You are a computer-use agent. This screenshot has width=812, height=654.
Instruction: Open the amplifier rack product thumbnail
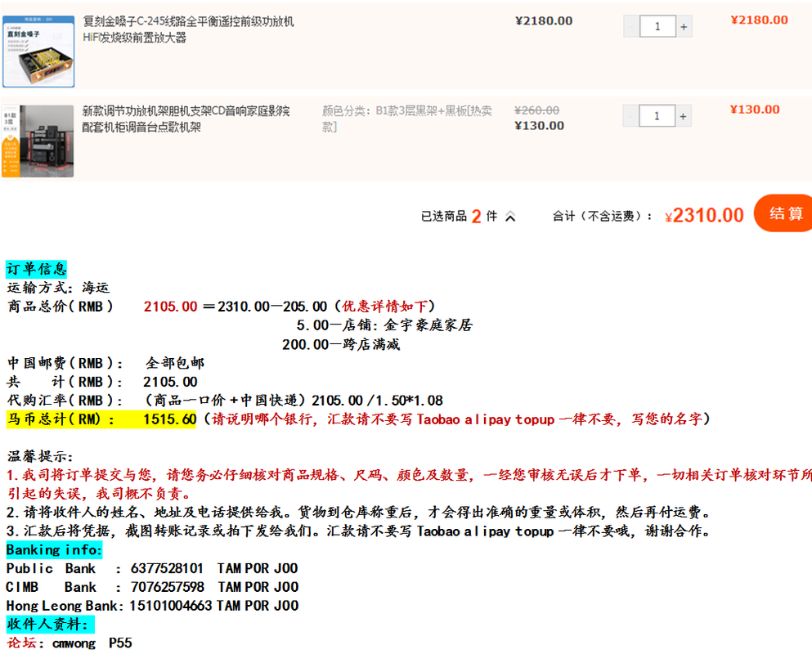click(x=38, y=141)
